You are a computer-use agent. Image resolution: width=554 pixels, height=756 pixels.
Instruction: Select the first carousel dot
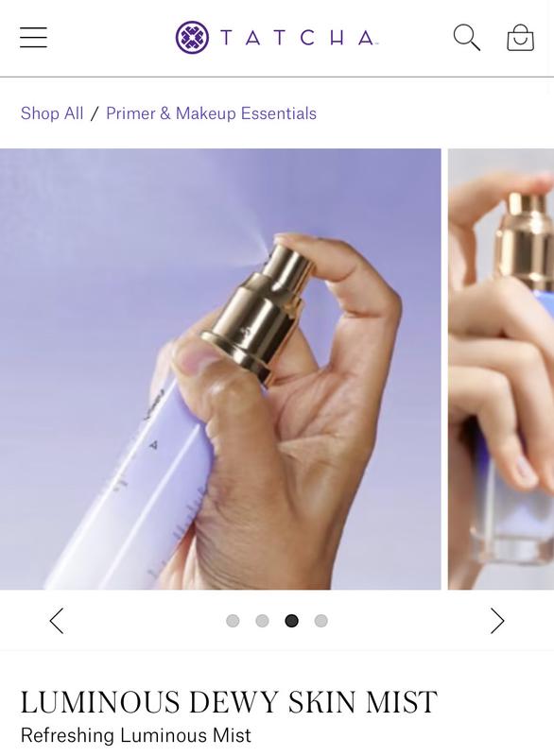tap(233, 621)
